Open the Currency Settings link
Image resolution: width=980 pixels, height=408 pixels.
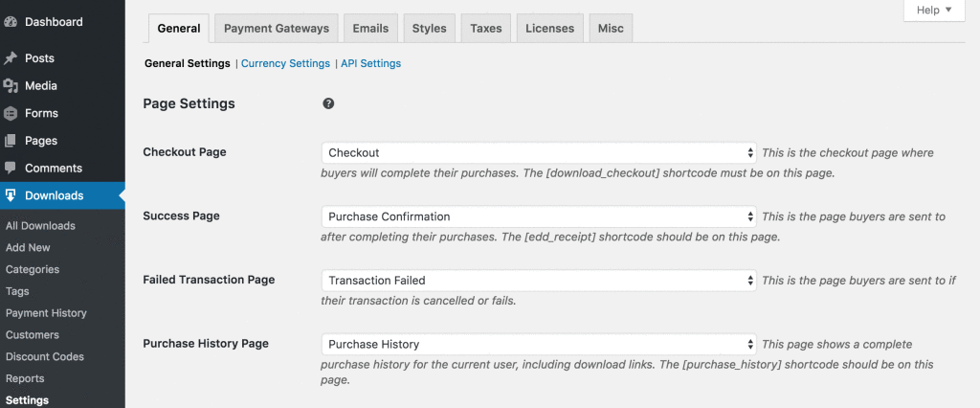(285, 64)
